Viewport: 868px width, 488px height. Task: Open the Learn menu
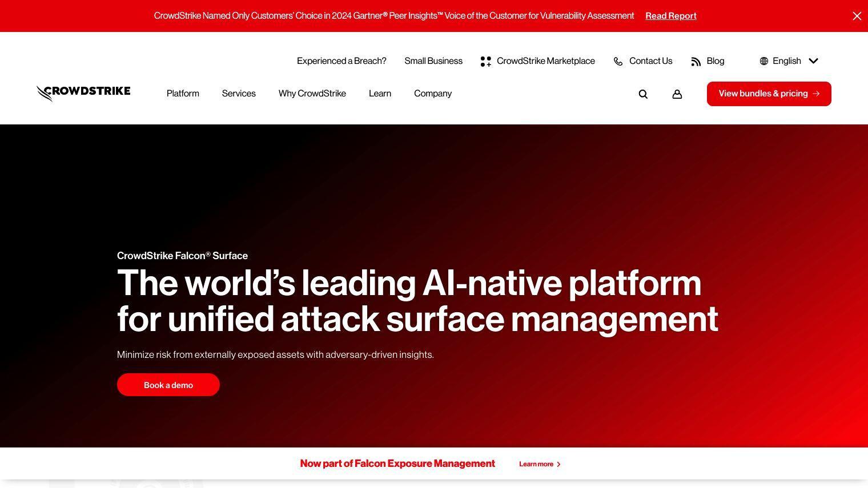click(380, 94)
